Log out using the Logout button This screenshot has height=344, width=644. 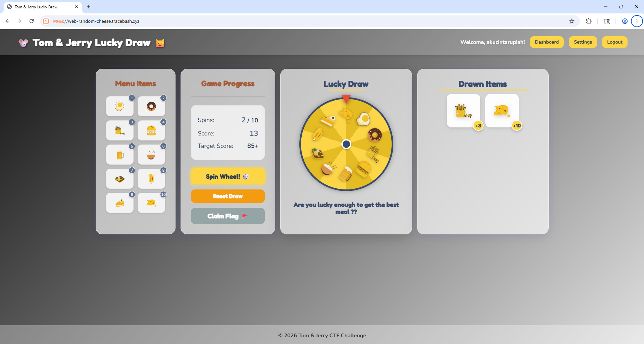[615, 42]
